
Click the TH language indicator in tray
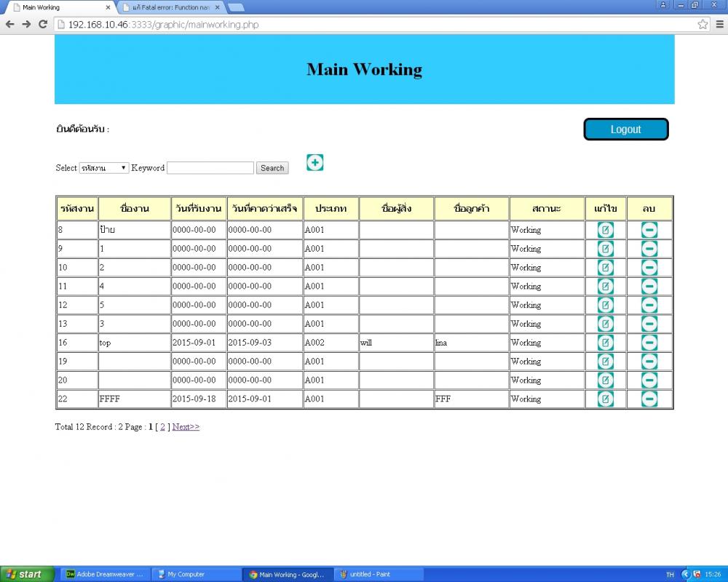670,575
